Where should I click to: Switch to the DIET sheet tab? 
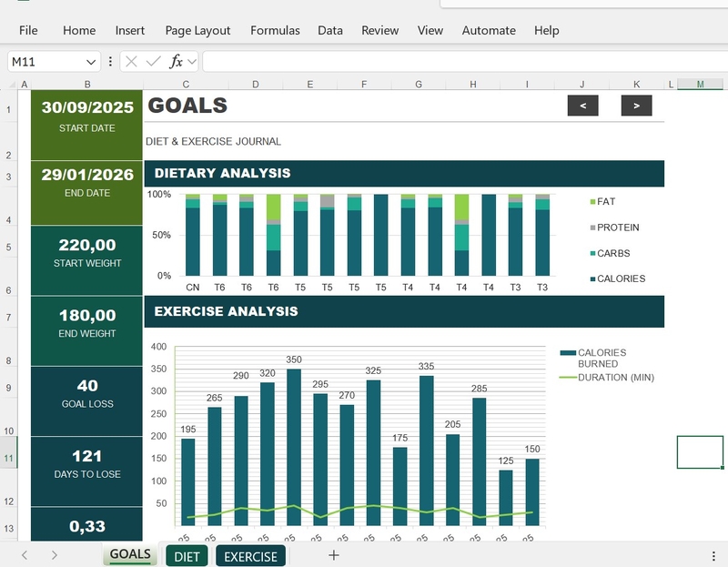coord(188,555)
